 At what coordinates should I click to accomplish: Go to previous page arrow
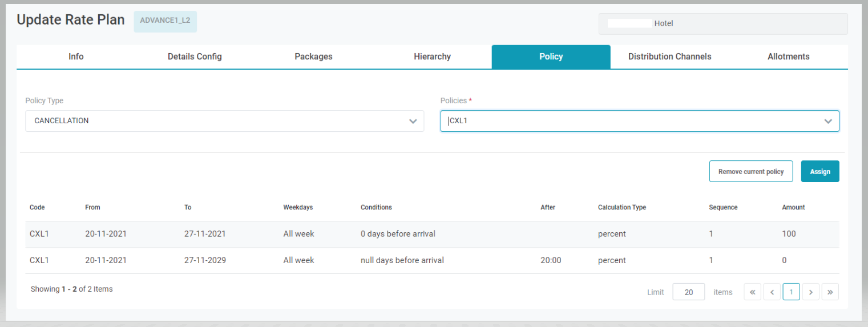(x=772, y=292)
